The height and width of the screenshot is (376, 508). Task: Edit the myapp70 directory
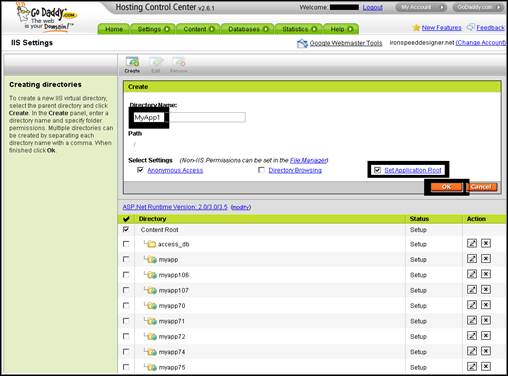click(x=472, y=305)
